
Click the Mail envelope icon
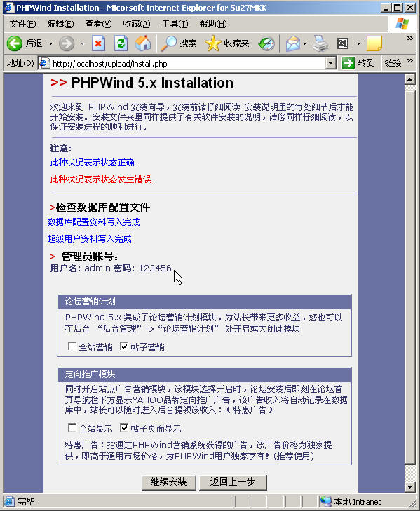click(293, 43)
